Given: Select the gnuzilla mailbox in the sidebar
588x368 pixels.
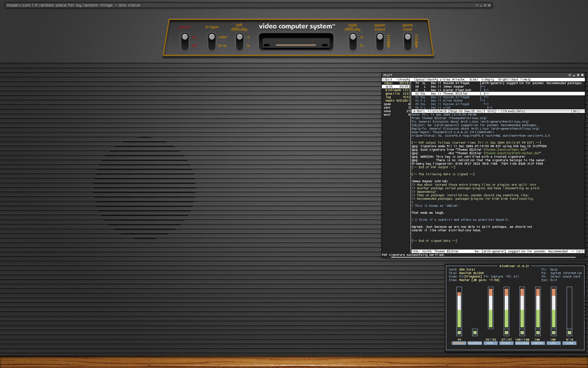Looking at the screenshot, I should click(x=392, y=94).
